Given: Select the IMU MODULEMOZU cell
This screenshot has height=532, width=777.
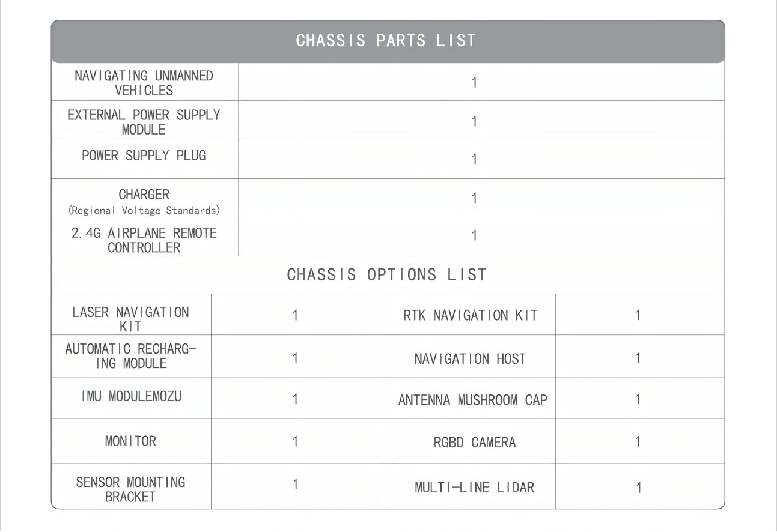Looking at the screenshot, I should point(130,398).
